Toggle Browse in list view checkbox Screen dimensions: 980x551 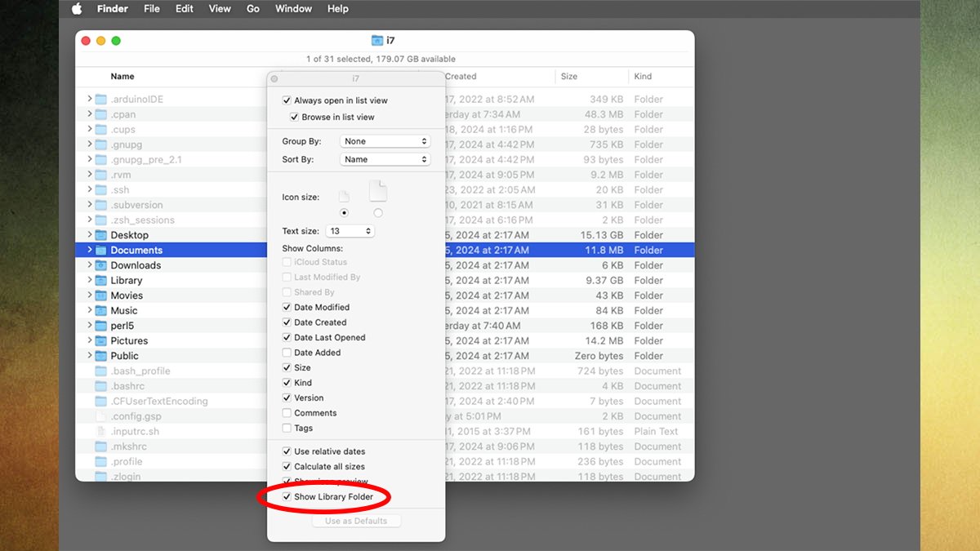point(295,118)
